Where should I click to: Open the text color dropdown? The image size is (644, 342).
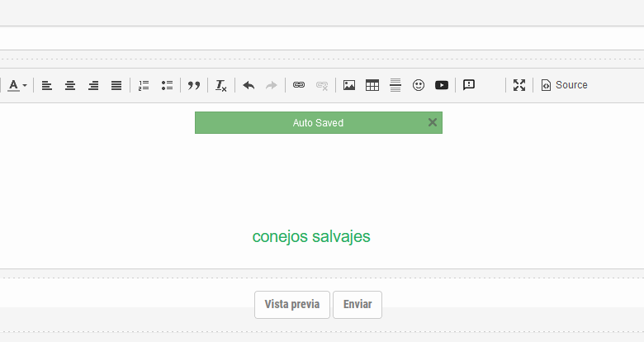[x=18, y=85]
